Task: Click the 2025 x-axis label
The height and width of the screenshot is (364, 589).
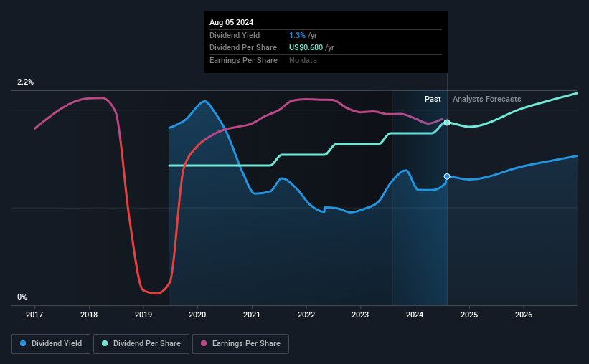Action: click(x=469, y=315)
